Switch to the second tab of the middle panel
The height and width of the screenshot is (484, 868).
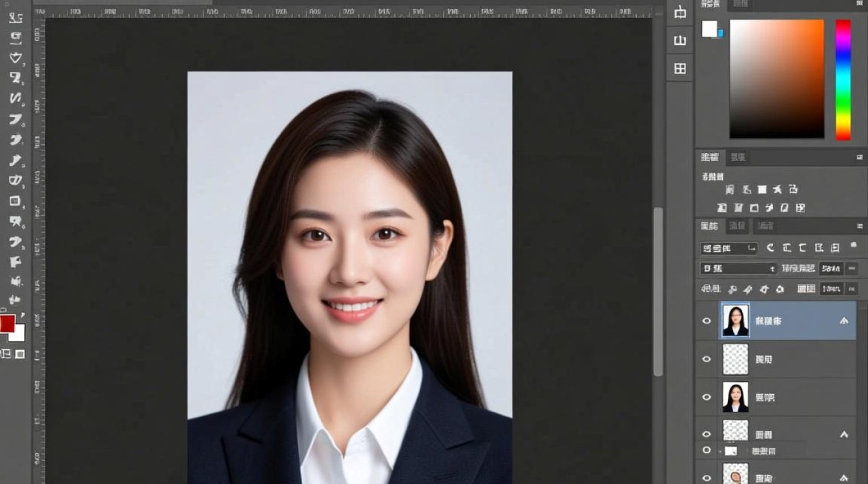(738, 157)
